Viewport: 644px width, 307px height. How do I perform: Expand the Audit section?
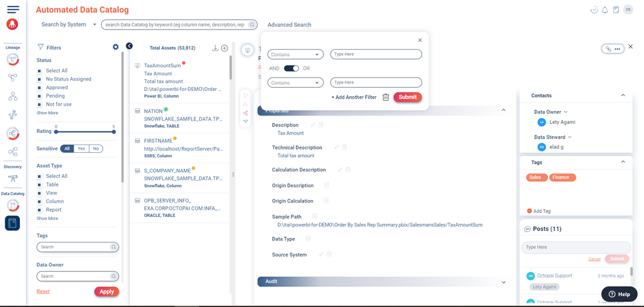point(503,282)
